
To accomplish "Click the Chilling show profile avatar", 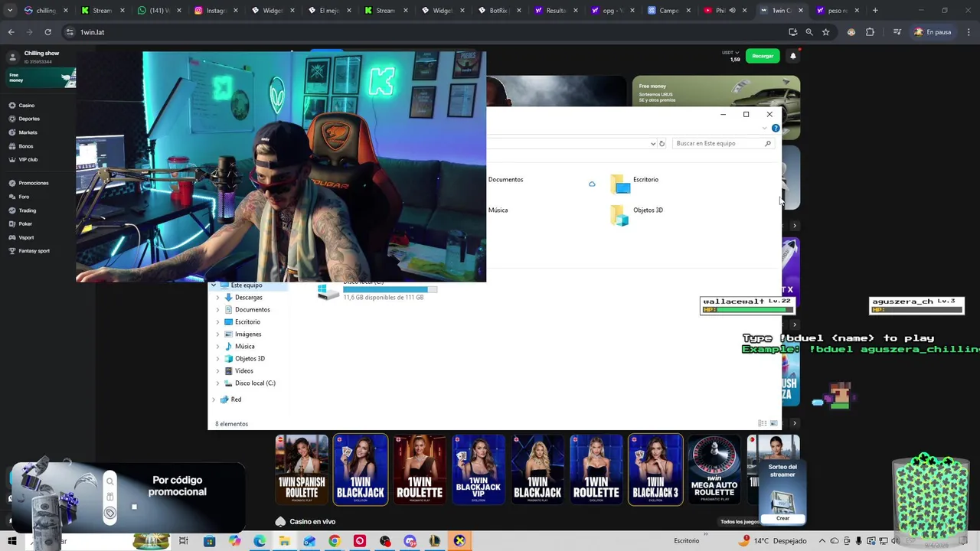I will coord(13,57).
